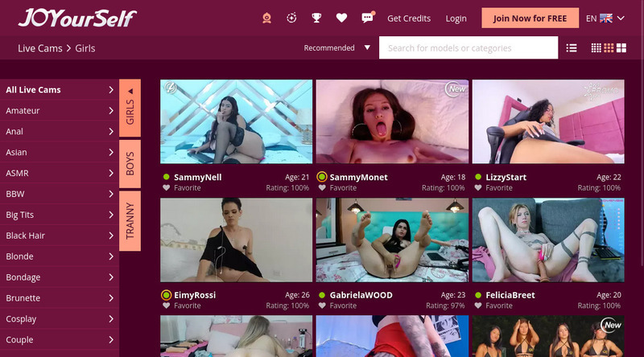Select the small grid view icon
Viewport: 644px width, 357px height.
pyautogui.click(x=597, y=48)
